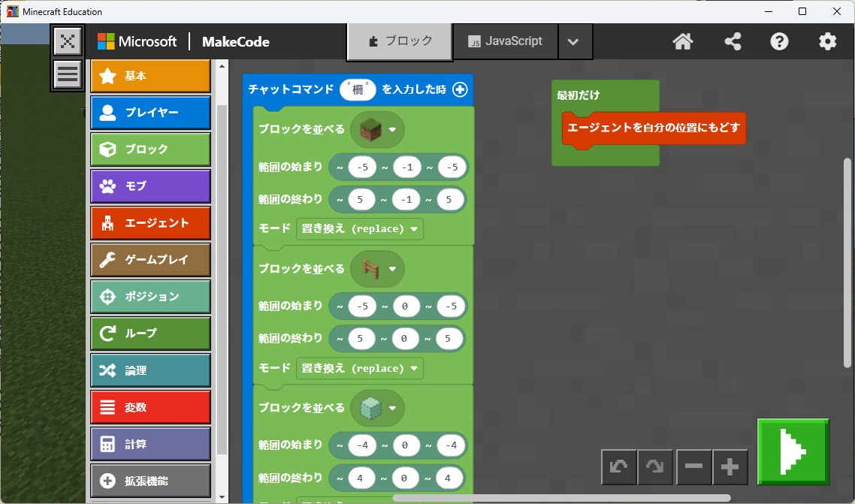Open the 計算 category
This screenshot has height=504, width=855.
[150, 444]
